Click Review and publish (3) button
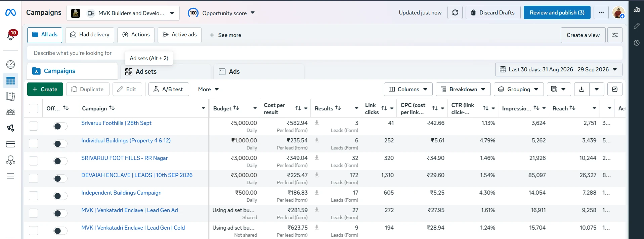644x239 pixels. pyautogui.click(x=557, y=12)
